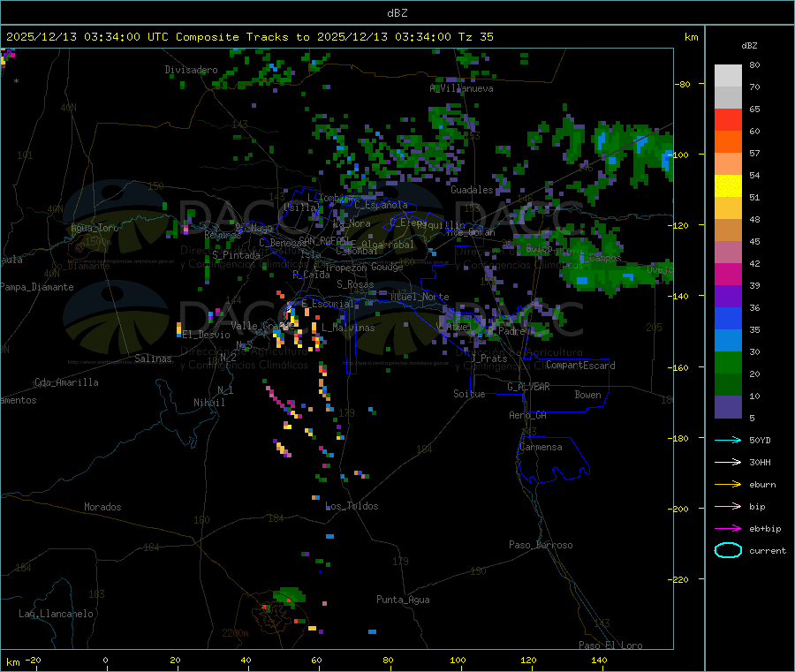Image resolution: width=795 pixels, height=672 pixels.
Task: Click the Tropezon map label
Action: [345, 268]
